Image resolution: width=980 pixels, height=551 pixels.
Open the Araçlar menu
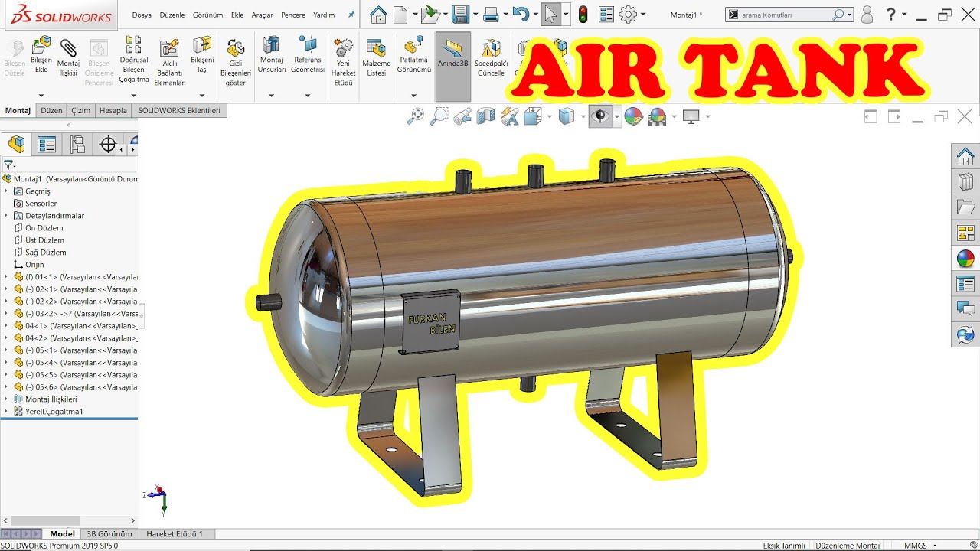pos(263,15)
